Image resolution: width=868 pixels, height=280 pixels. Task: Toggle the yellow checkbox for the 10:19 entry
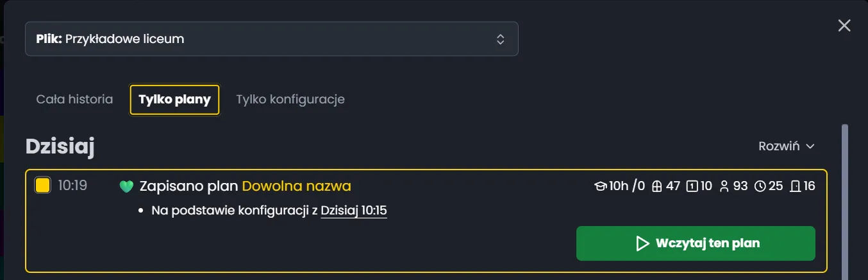[x=43, y=186]
